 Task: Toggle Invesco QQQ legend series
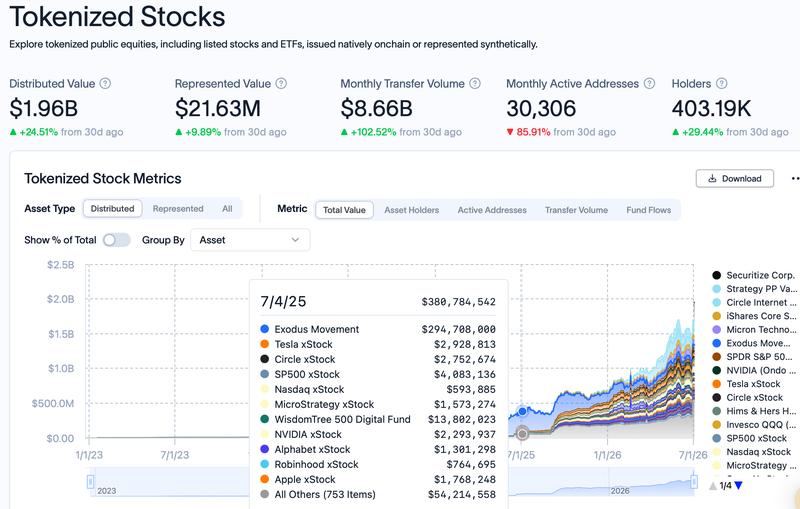click(x=754, y=424)
